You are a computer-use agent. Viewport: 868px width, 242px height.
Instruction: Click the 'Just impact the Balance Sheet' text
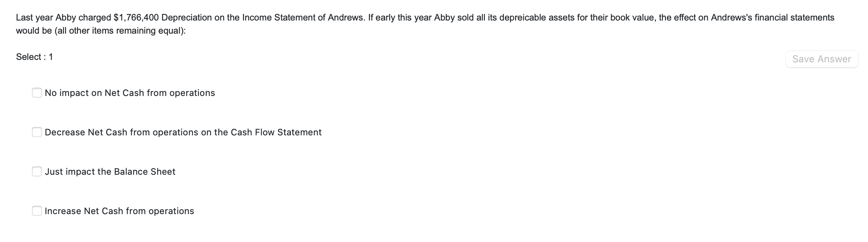[110, 171]
